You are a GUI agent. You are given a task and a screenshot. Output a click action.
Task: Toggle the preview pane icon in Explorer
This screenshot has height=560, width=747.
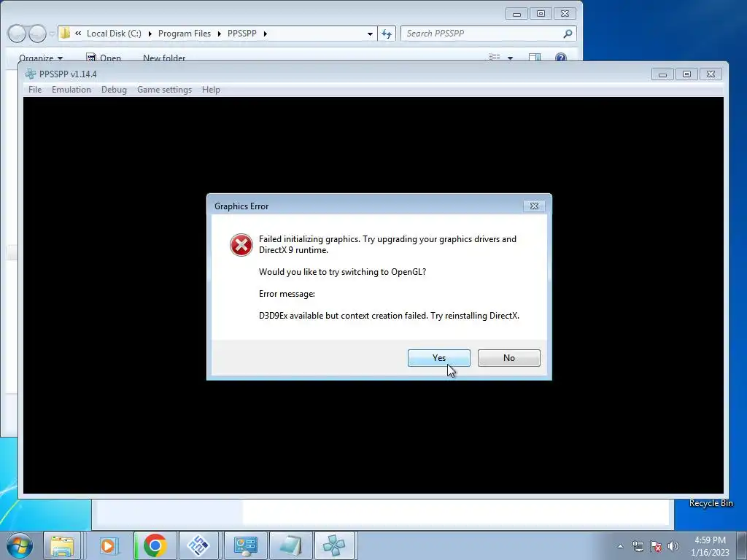[535, 57]
